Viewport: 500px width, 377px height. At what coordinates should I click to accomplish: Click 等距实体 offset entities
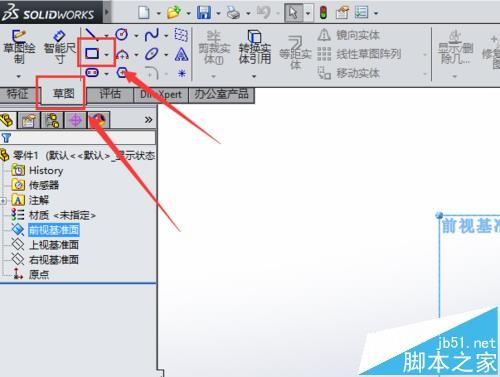click(x=295, y=52)
